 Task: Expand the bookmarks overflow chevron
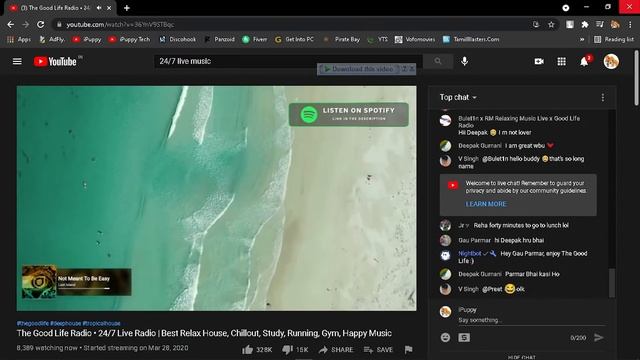click(x=582, y=39)
